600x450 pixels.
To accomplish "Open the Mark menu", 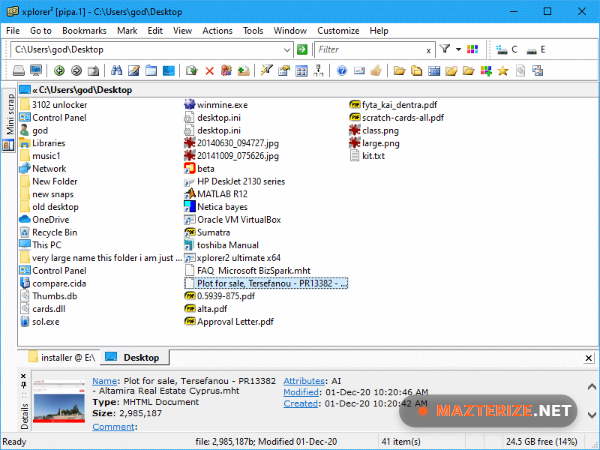I will click(127, 31).
